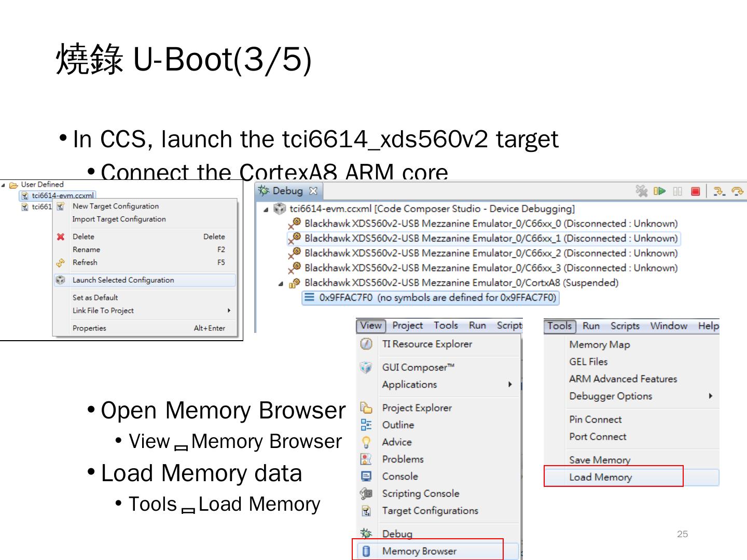Click the Launch Selected Configuration icon

[x=61, y=280]
